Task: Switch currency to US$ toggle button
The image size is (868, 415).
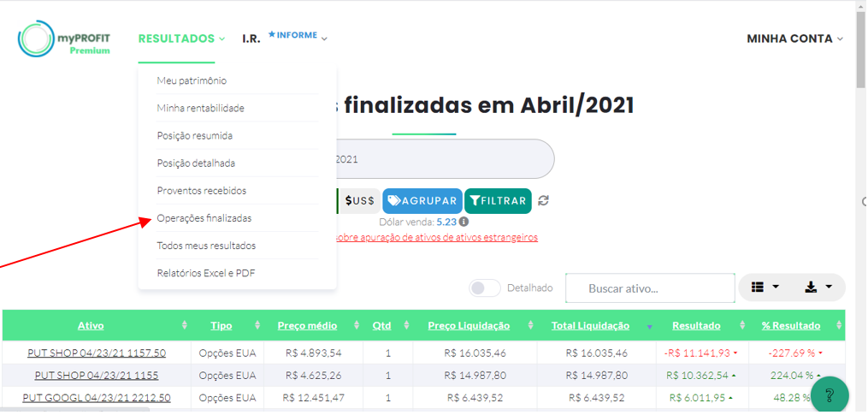Action: pyautogui.click(x=359, y=201)
